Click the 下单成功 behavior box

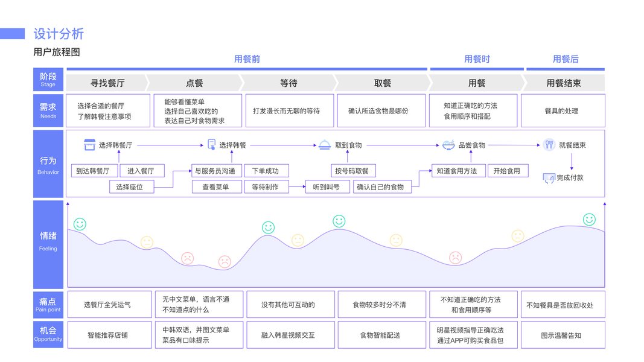[x=267, y=171]
